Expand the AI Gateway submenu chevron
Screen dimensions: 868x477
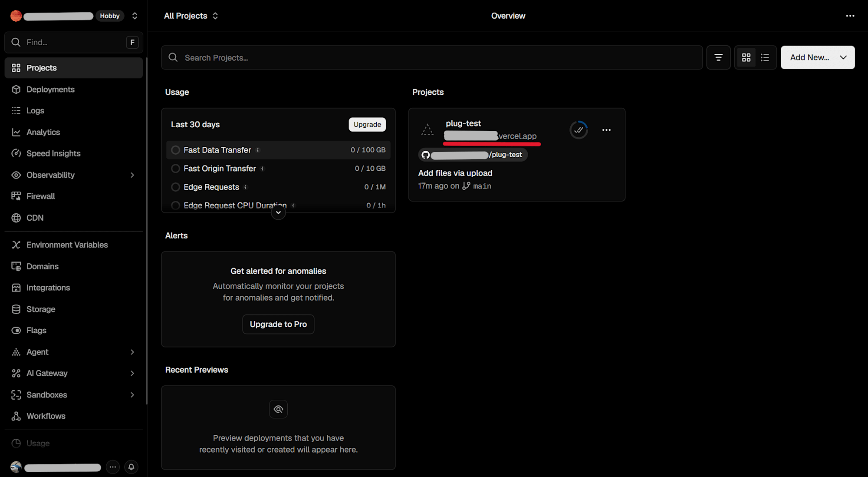click(x=132, y=373)
